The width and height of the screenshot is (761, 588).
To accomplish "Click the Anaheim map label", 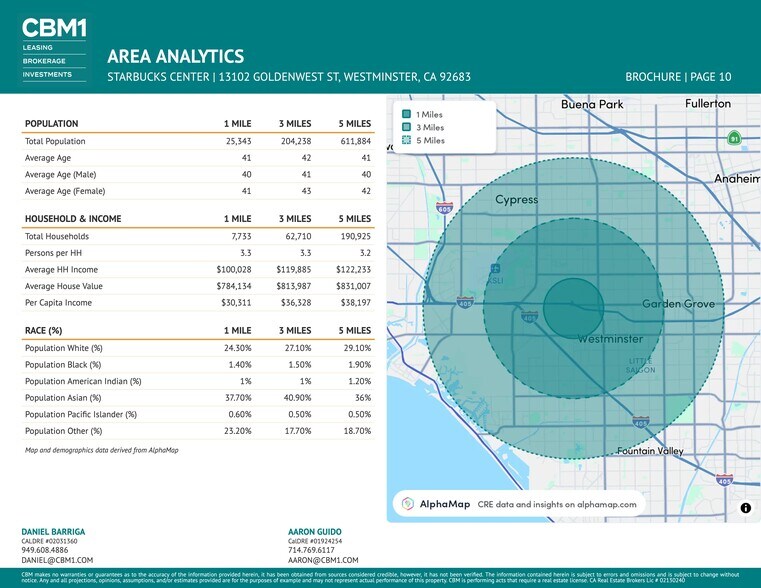I will point(737,179).
